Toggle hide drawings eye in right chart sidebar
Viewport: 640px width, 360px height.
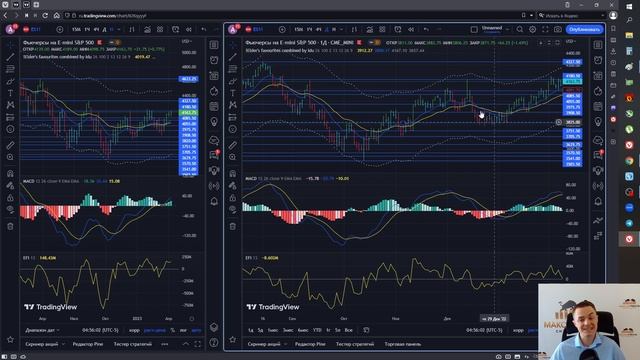(233, 210)
